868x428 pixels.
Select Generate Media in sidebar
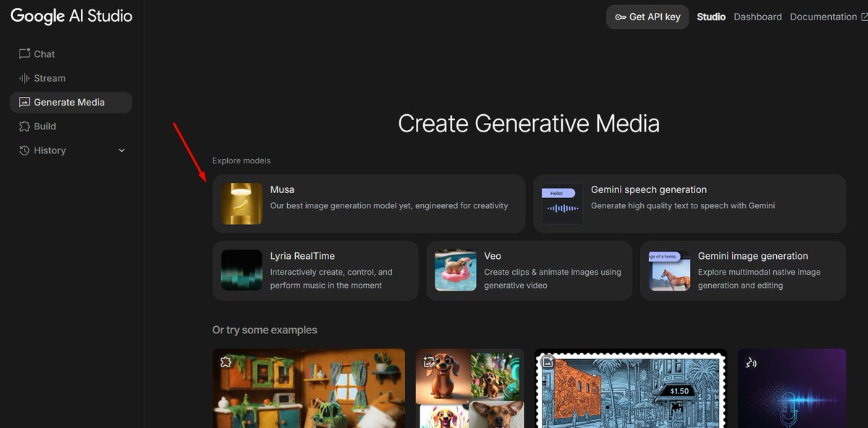point(71,102)
